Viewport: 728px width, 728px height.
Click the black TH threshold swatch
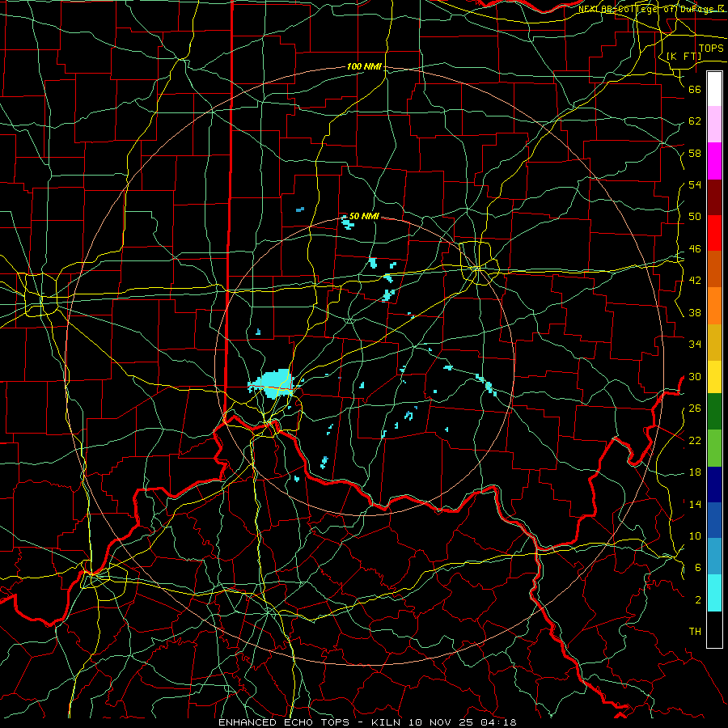tap(714, 629)
